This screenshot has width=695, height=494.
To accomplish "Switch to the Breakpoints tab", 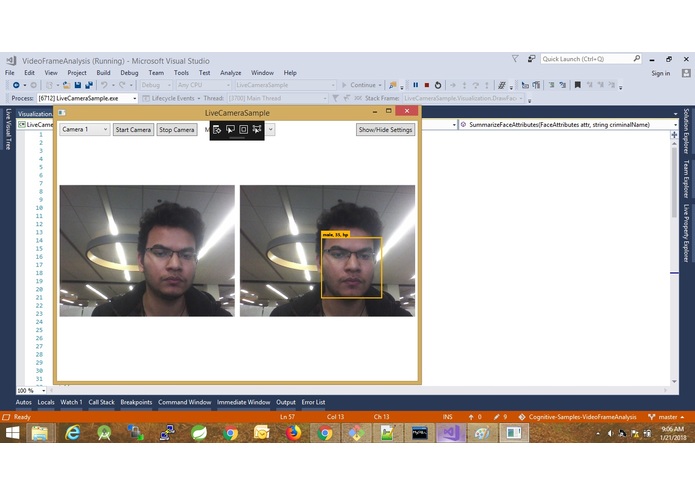I will click(x=136, y=402).
